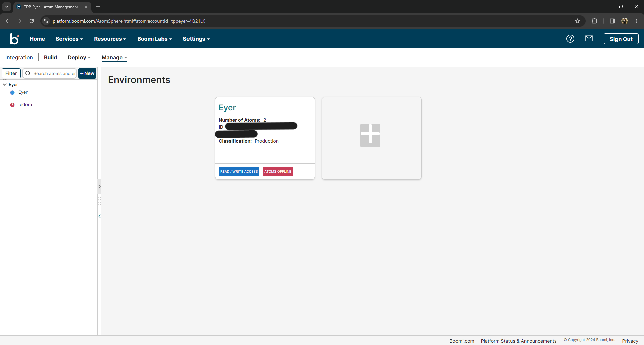Go to the Home menu item
The image size is (644, 345).
[37, 39]
